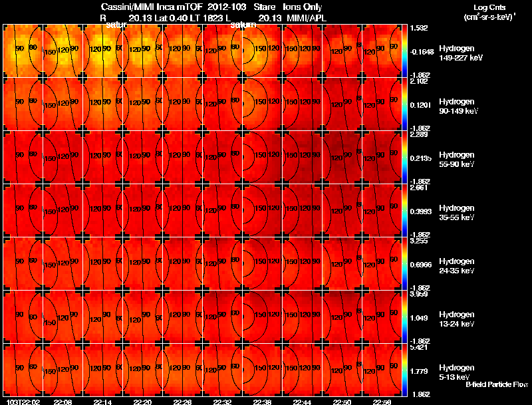
Task: Click the color scale bar for 35-55 keV
Action: pyautogui.click(x=404, y=211)
